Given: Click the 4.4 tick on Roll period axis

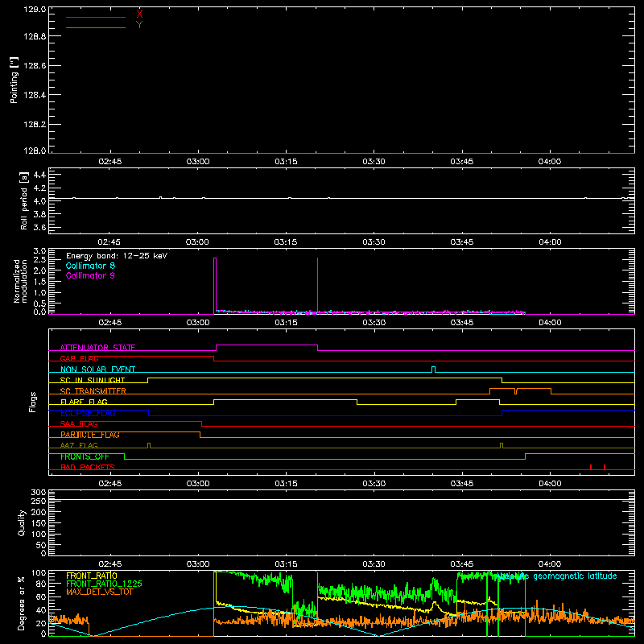Looking at the screenshot, I should (39, 175).
